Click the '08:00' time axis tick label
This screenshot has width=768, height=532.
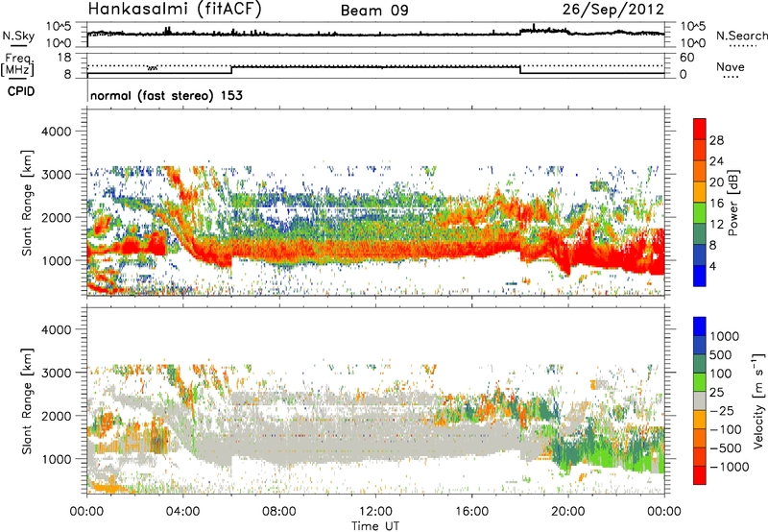coord(279,512)
